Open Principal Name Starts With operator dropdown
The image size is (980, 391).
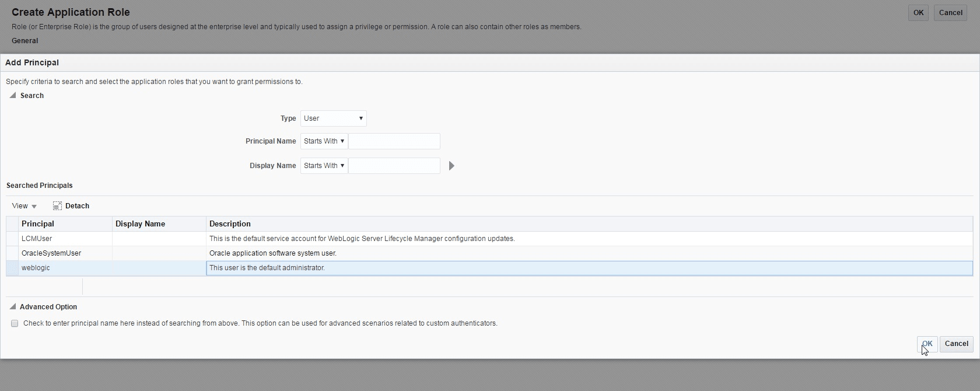click(x=324, y=141)
